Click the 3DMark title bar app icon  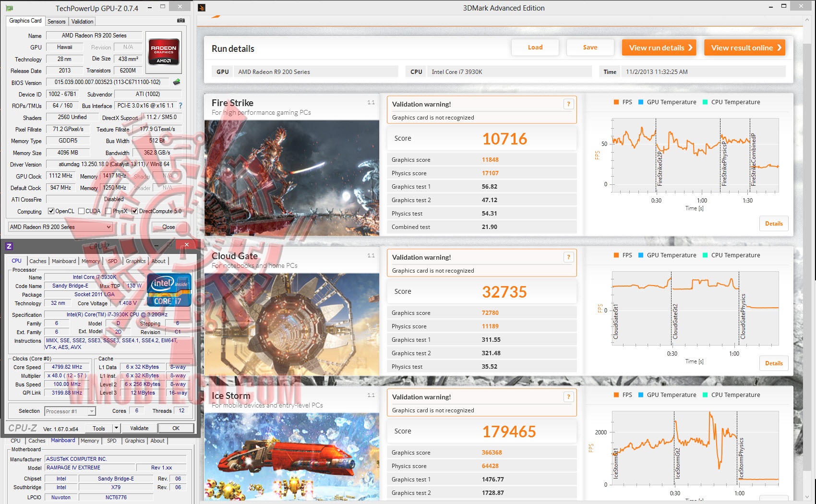202,8
